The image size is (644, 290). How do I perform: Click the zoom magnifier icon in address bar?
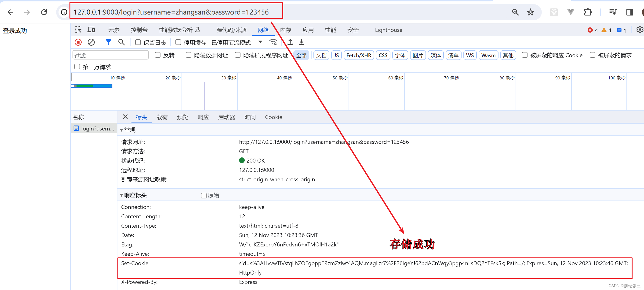(515, 12)
